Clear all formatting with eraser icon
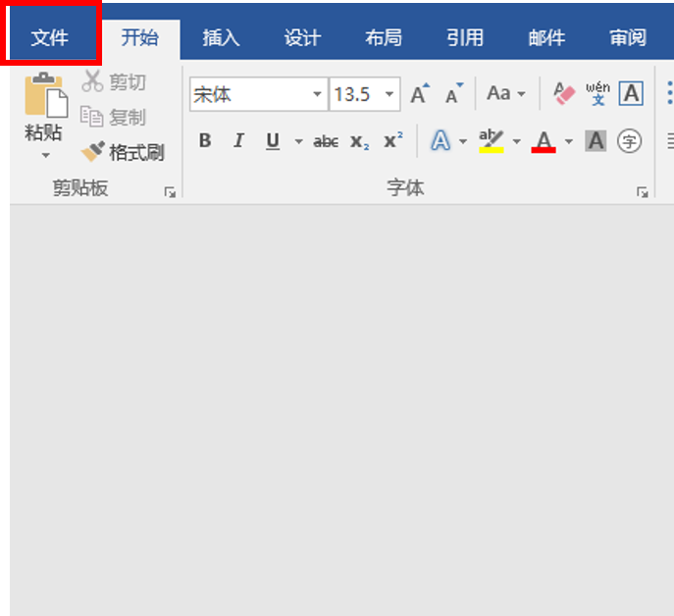 coord(564,93)
